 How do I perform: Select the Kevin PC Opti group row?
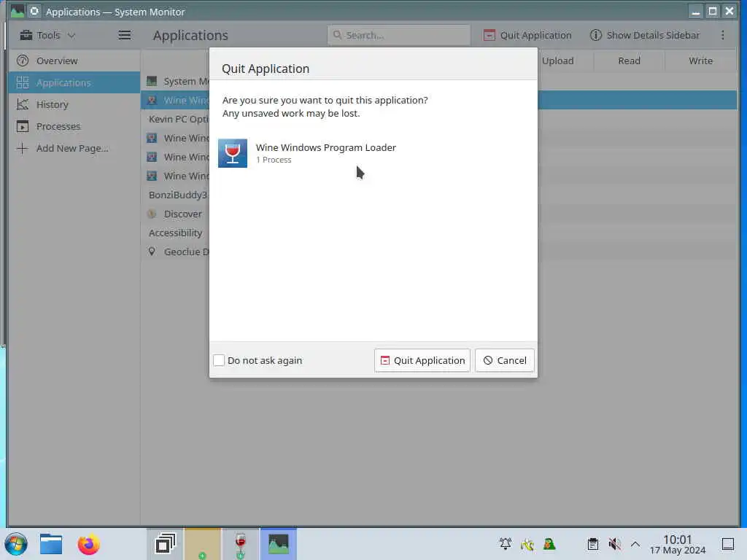tap(175, 119)
